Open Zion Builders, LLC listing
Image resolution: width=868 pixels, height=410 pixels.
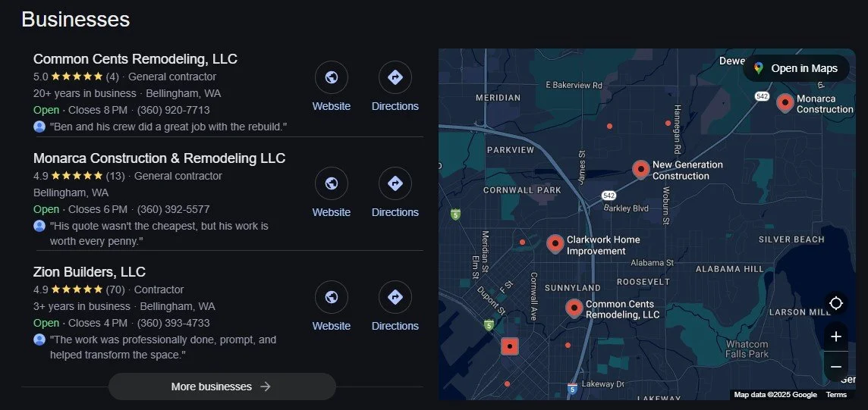click(x=89, y=272)
